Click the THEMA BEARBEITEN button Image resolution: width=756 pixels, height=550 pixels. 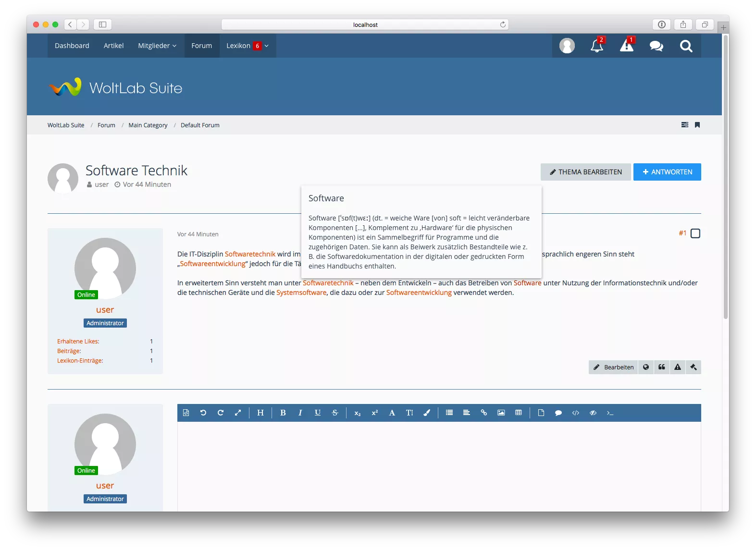(x=585, y=172)
